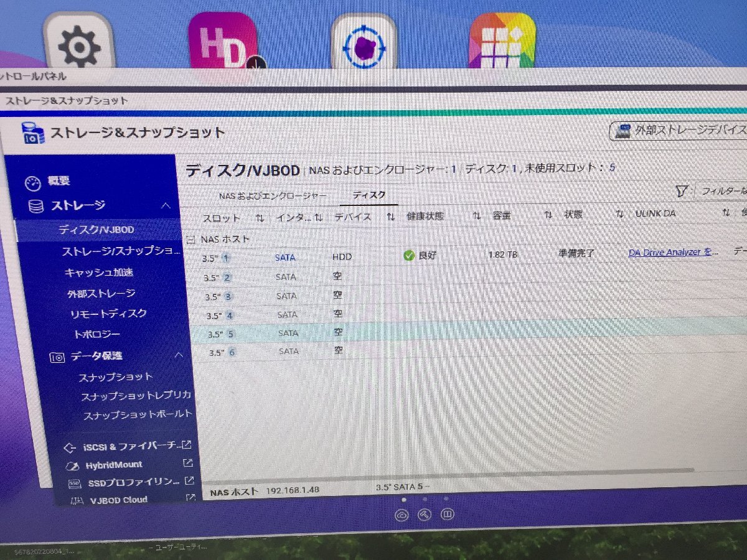Sort the table by 容量 column
The image size is (747, 560).
pyautogui.click(x=502, y=215)
